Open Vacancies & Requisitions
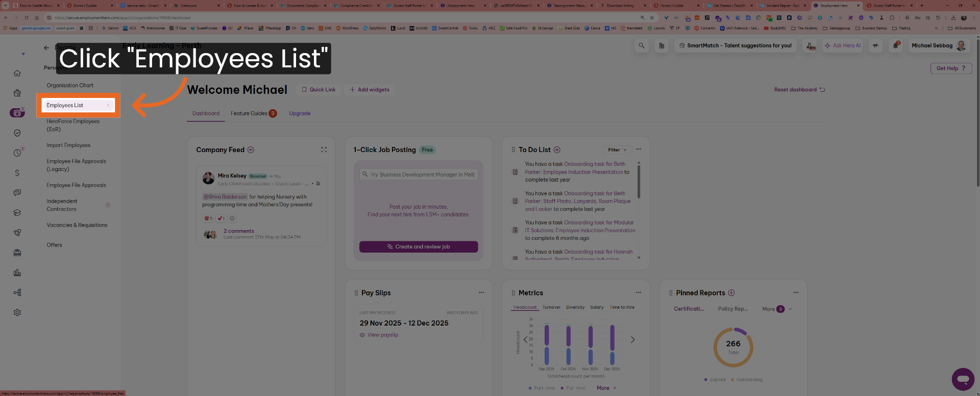 tap(77, 225)
